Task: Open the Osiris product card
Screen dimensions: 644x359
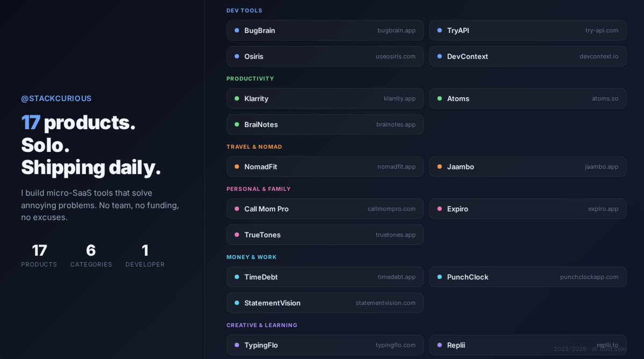Action: pos(325,56)
